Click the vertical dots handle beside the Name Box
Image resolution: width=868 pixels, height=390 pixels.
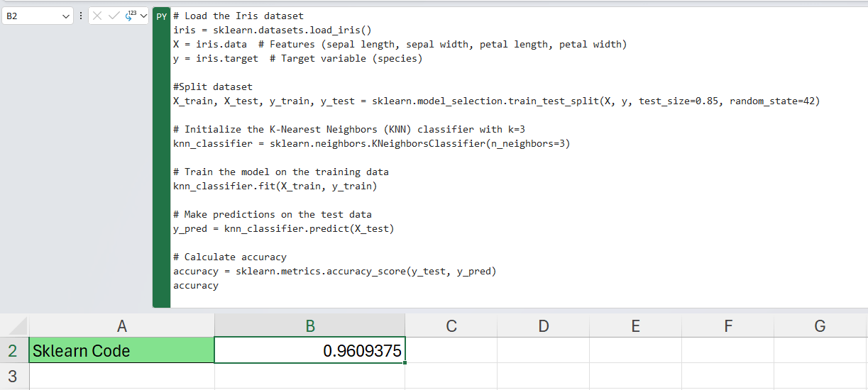pyautogui.click(x=80, y=16)
